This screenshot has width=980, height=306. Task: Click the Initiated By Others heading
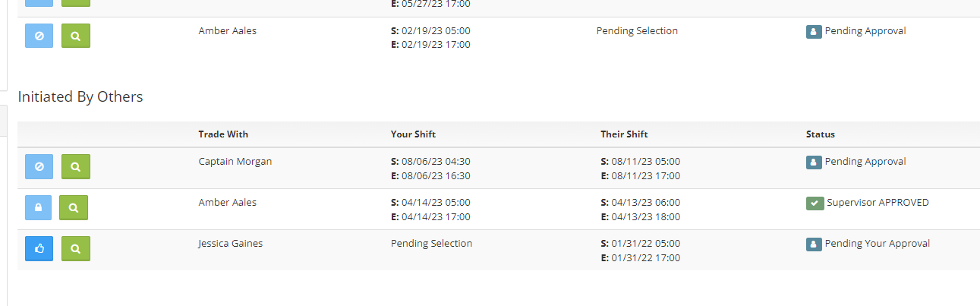point(80,97)
